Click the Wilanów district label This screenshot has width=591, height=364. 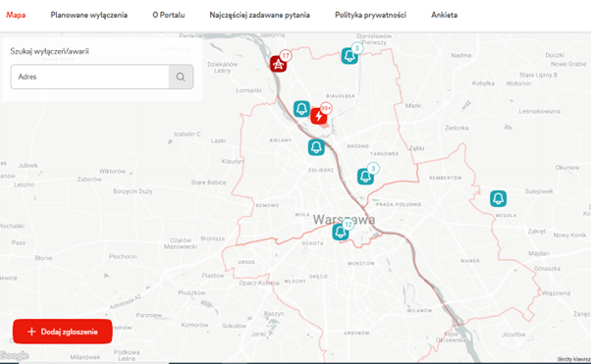(x=419, y=310)
